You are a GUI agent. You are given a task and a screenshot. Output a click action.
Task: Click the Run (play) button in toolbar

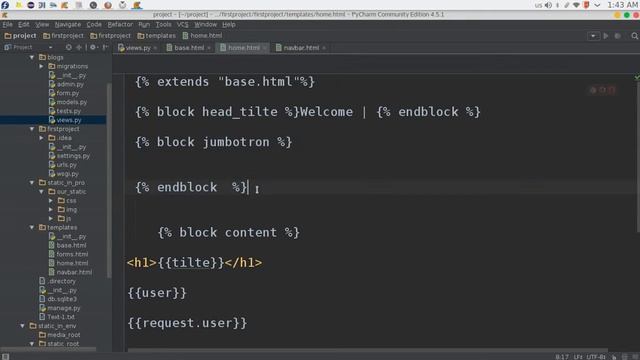[606, 36]
